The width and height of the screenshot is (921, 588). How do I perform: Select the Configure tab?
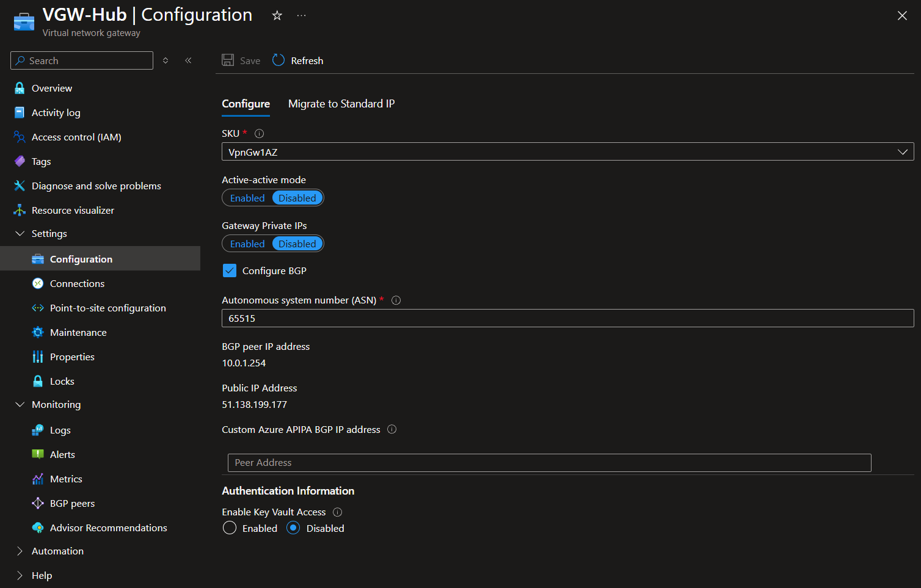tap(246, 104)
